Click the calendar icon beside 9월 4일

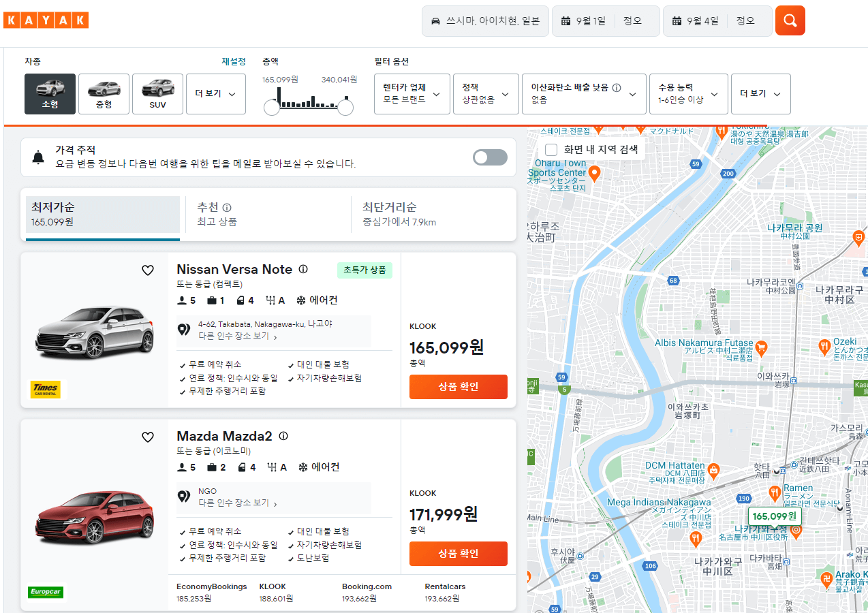tap(677, 21)
